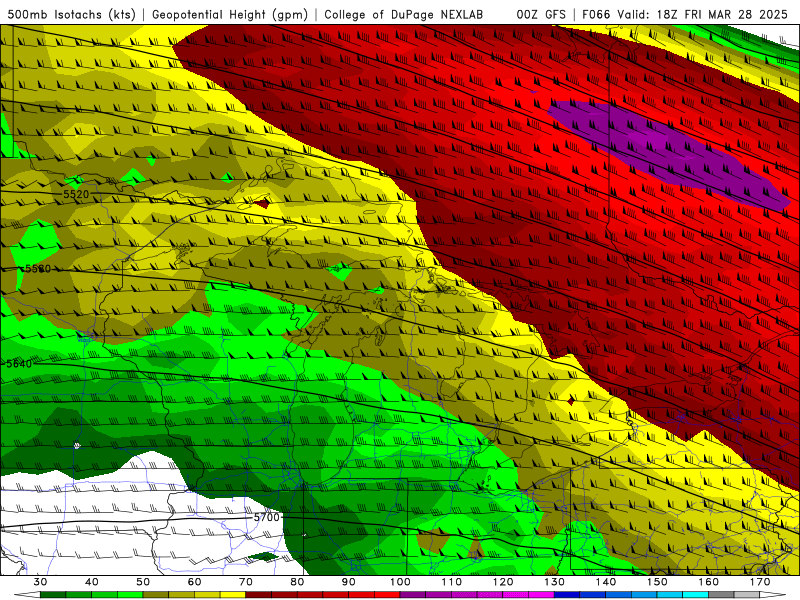Click the 50 value on color scale
Viewport: 800px width, 600px height.
(143, 582)
